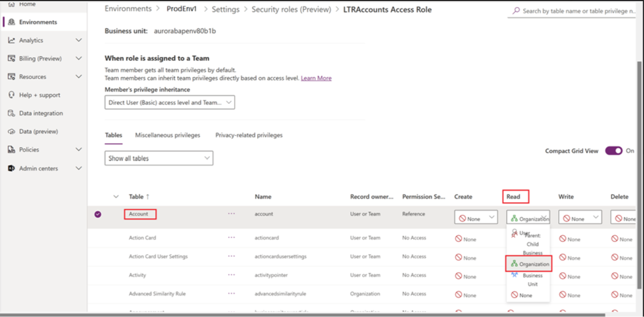644x317 pixels.
Task: Click the Data integration icon
Action: click(11, 113)
